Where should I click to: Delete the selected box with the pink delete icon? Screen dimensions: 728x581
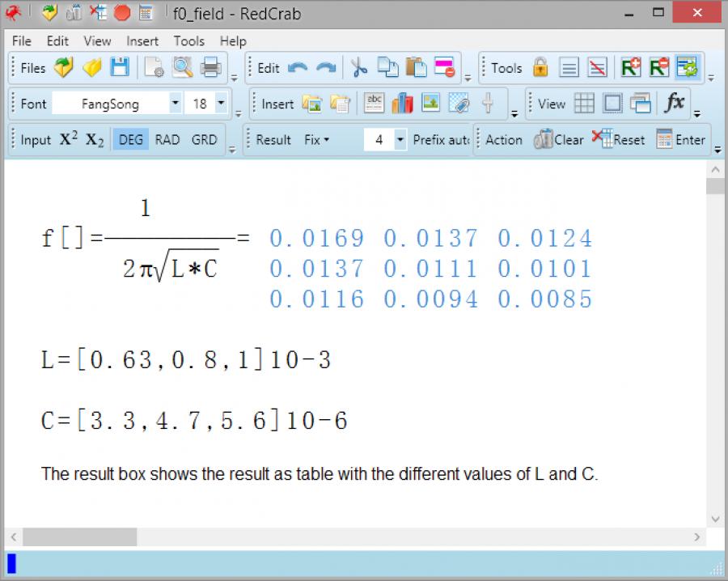445,68
